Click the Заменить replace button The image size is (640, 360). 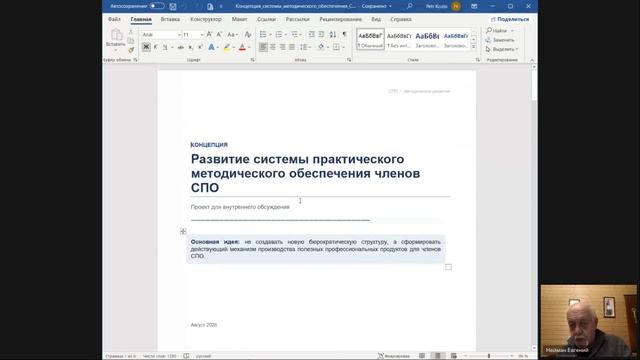tap(500, 40)
